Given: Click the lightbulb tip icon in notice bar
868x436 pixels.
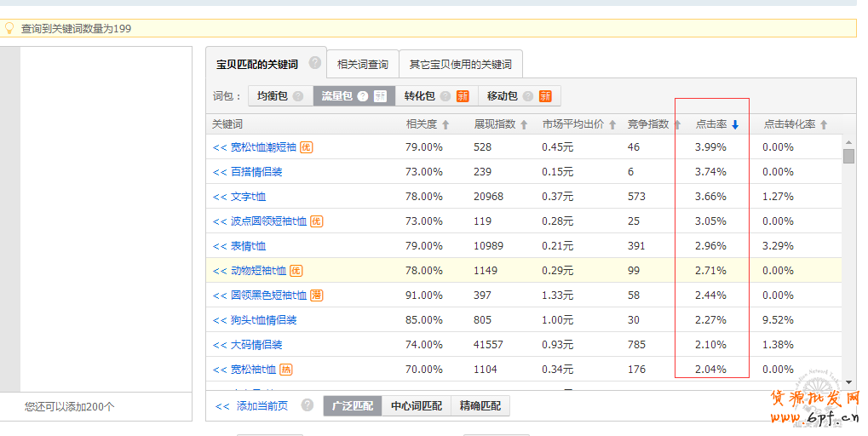Looking at the screenshot, I should click(x=10, y=28).
